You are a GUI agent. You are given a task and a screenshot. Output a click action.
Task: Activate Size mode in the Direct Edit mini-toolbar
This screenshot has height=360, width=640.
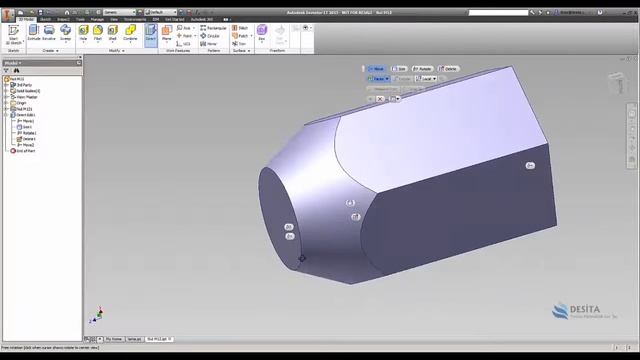click(399, 69)
